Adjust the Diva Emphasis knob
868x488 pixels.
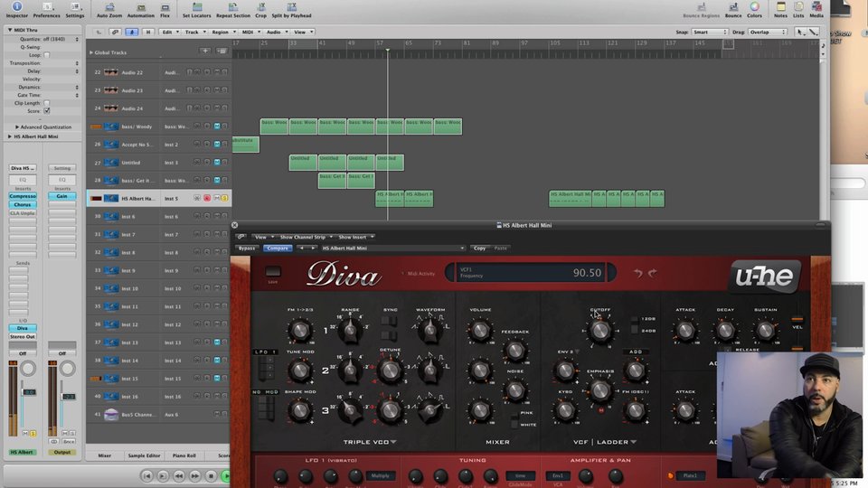click(600, 390)
